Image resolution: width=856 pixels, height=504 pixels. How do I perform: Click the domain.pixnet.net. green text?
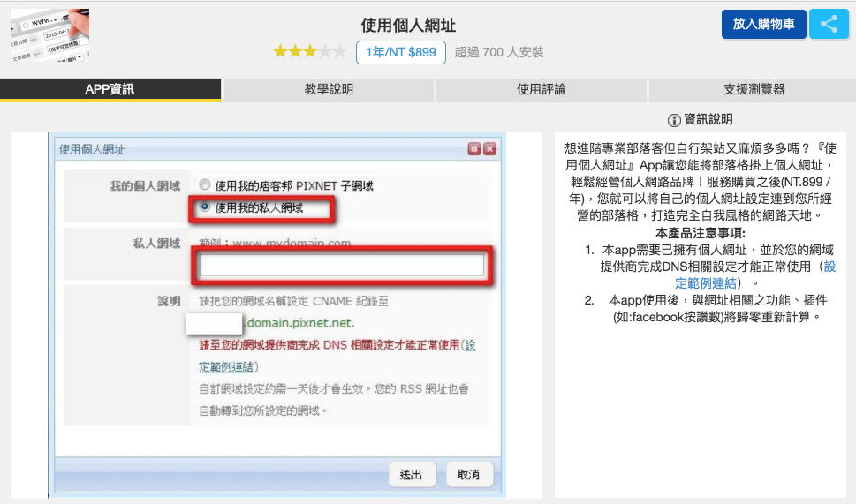click(x=299, y=323)
